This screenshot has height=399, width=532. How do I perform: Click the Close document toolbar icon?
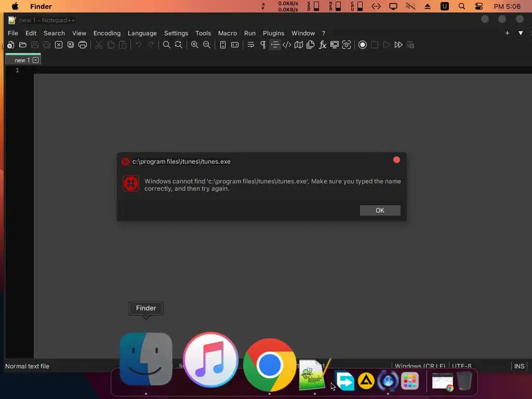tap(59, 45)
